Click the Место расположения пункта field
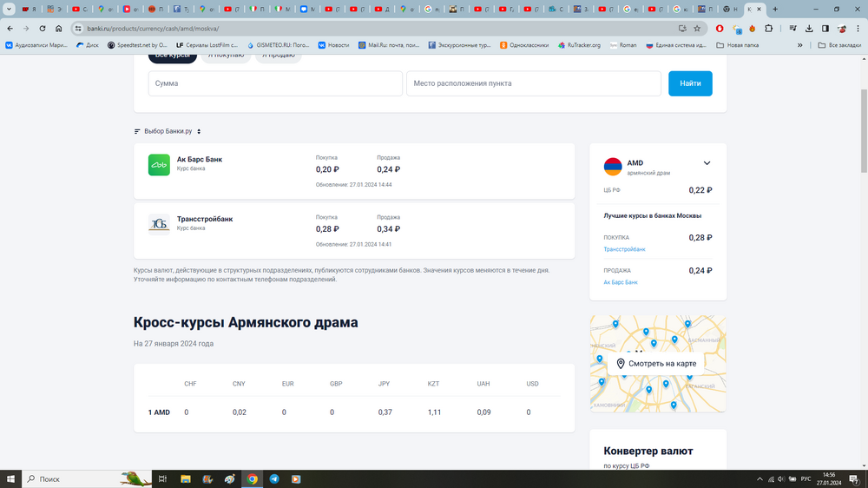 [x=534, y=83]
